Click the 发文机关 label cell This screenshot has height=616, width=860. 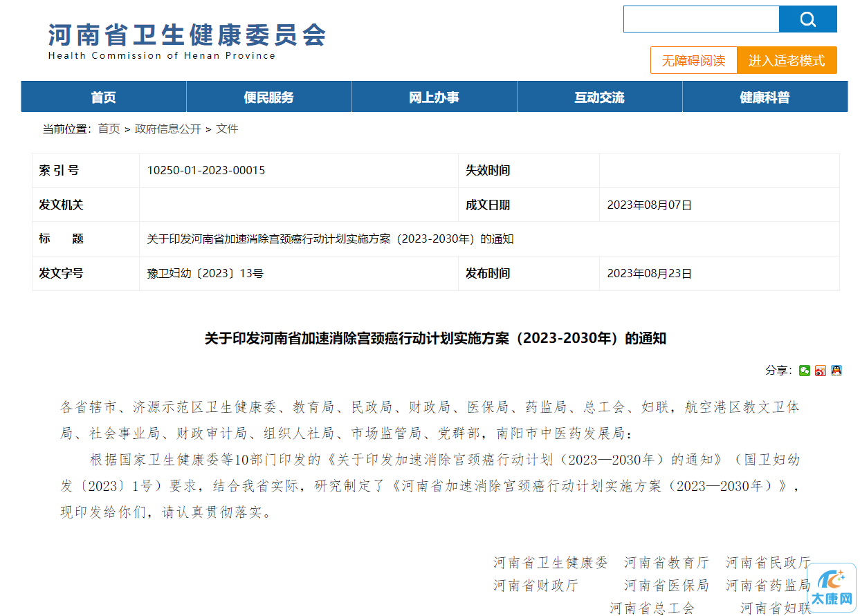tap(86, 205)
